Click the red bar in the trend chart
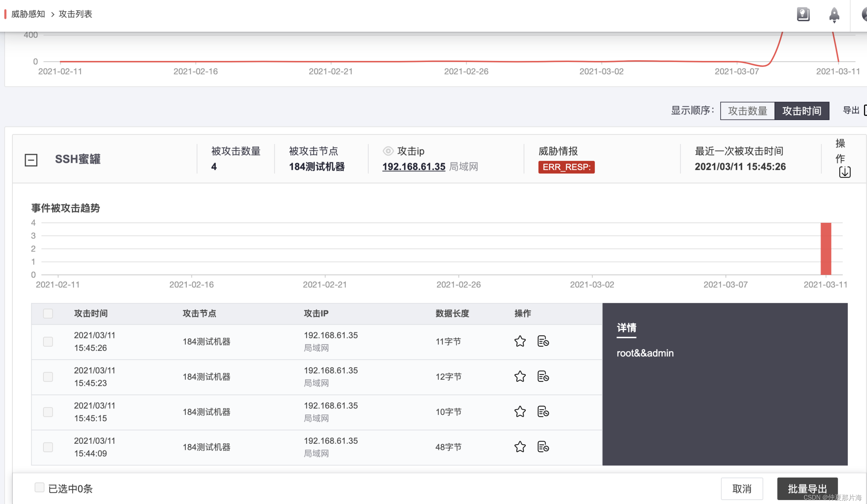The width and height of the screenshot is (867, 504). click(826, 249)
